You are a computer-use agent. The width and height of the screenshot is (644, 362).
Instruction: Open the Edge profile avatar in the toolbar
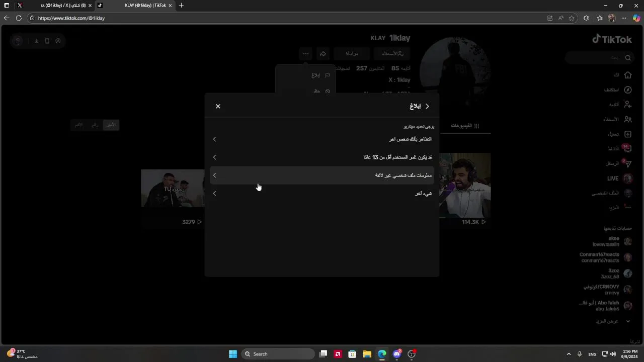[612, 18]
